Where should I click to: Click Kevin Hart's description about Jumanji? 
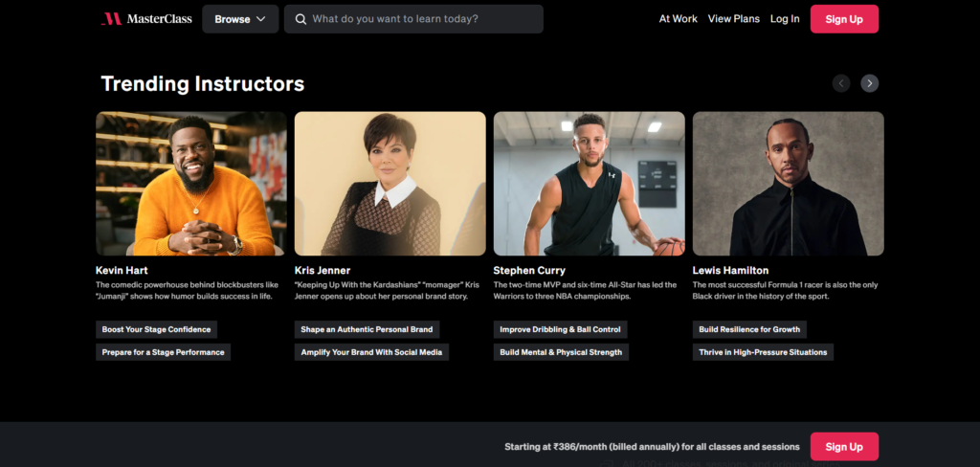[x=187, y=290]
